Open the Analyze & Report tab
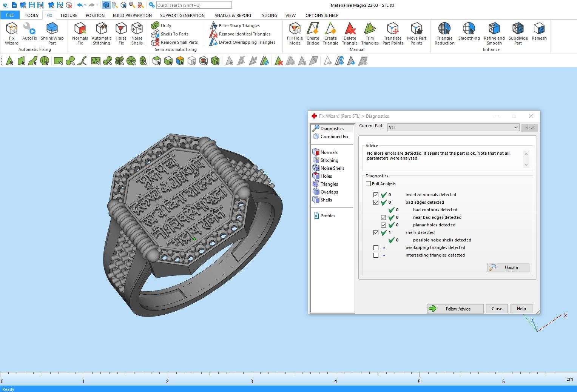The height and width of the screenshot is (392, 577). (x=233, y=15)
